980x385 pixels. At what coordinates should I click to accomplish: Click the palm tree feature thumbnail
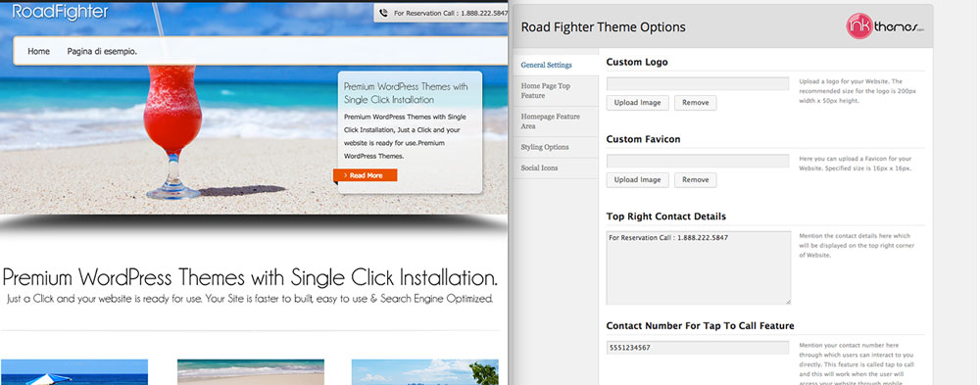(425, 372)
